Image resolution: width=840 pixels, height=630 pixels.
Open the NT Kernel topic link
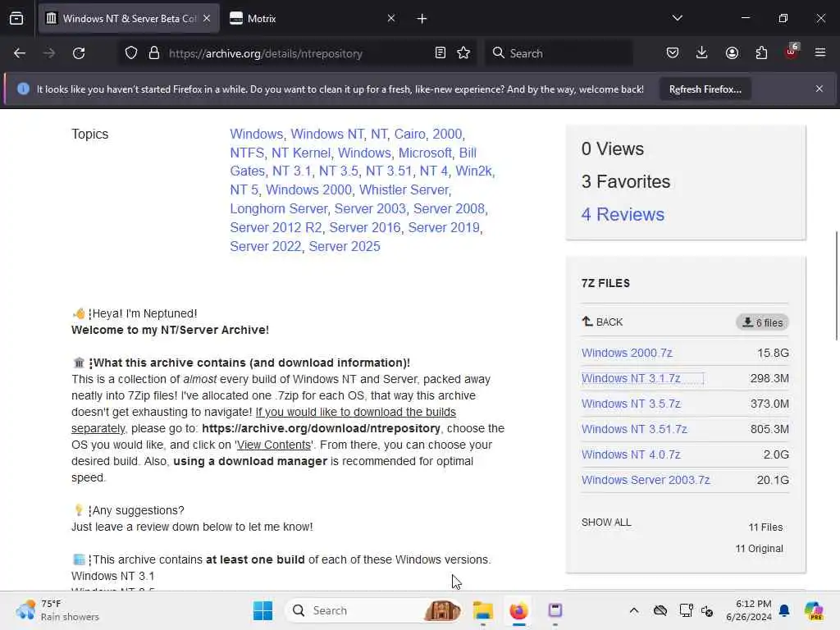pos(301,153)
